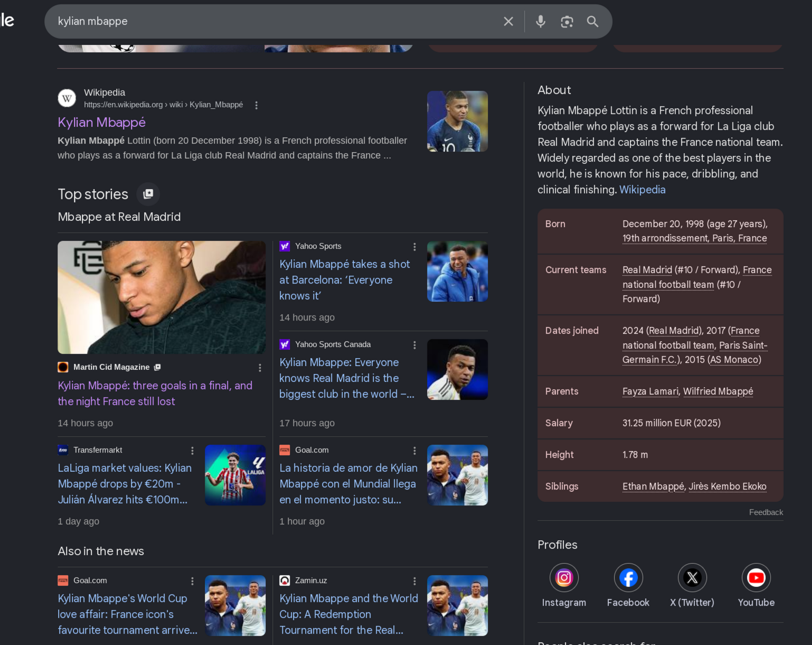Open three-dot menu for Yahoo Sports Canada story
This screenshot has height=645, width=812.
coord(414,345)
